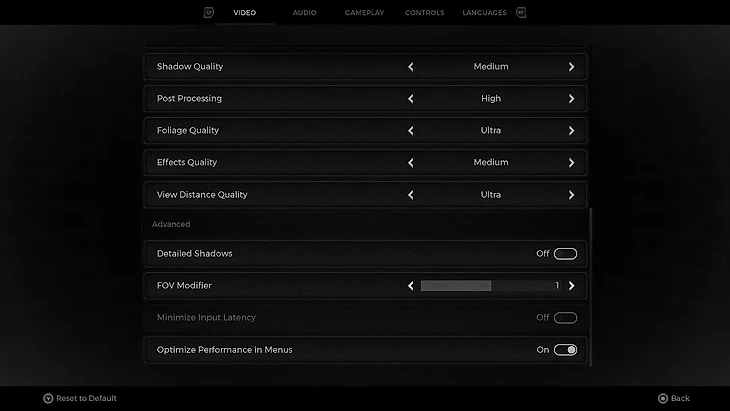
Task: Raise Effects Quality using right arrow
Action: 571,163
